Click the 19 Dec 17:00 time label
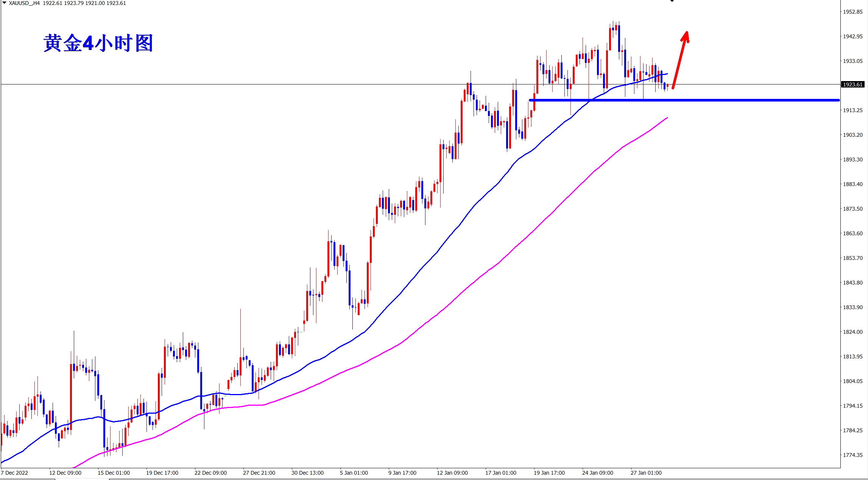Image resolution: width=868 pixels, height=480 pixels. (x=162, y=473)
